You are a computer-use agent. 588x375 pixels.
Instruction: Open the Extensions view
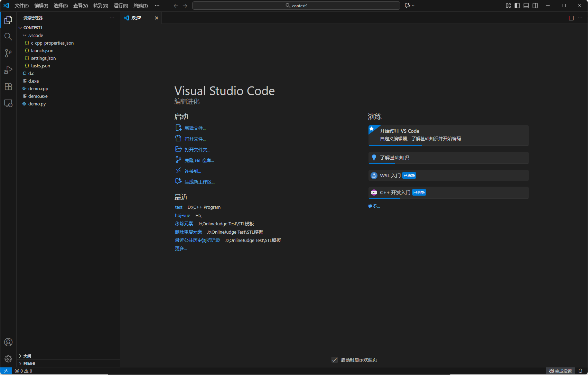[8, 86]
